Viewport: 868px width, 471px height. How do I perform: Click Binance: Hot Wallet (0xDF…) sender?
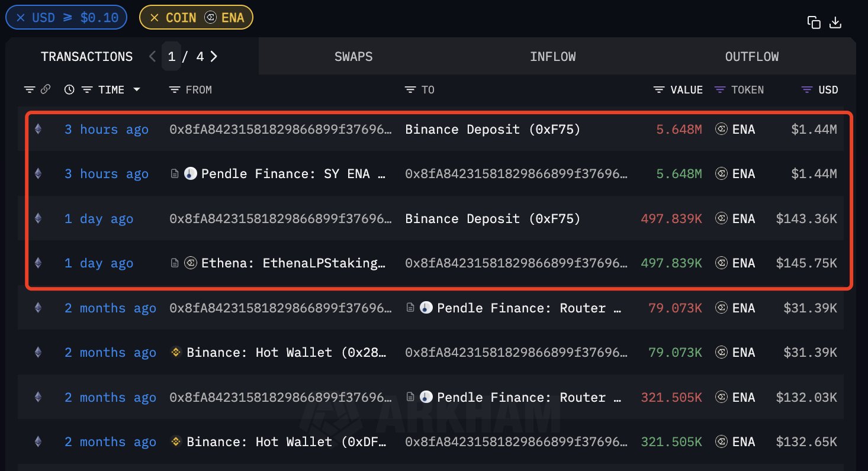[287, 441]
